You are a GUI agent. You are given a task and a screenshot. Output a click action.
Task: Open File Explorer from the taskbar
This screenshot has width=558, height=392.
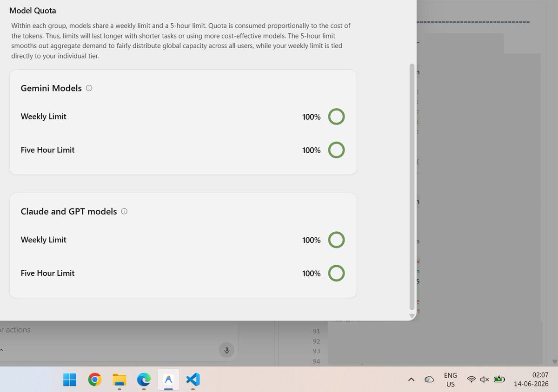coord(120,379)
